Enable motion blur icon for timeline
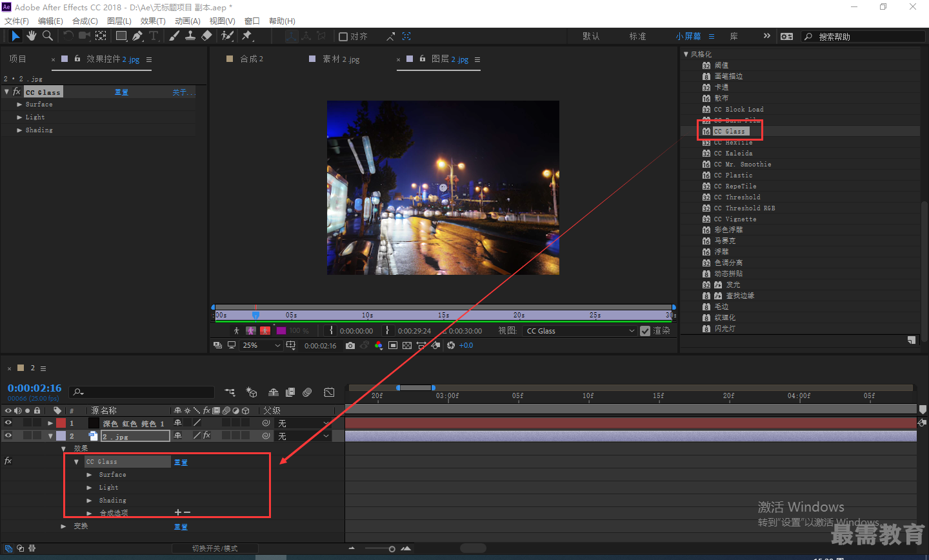 [x=307, y=392]
